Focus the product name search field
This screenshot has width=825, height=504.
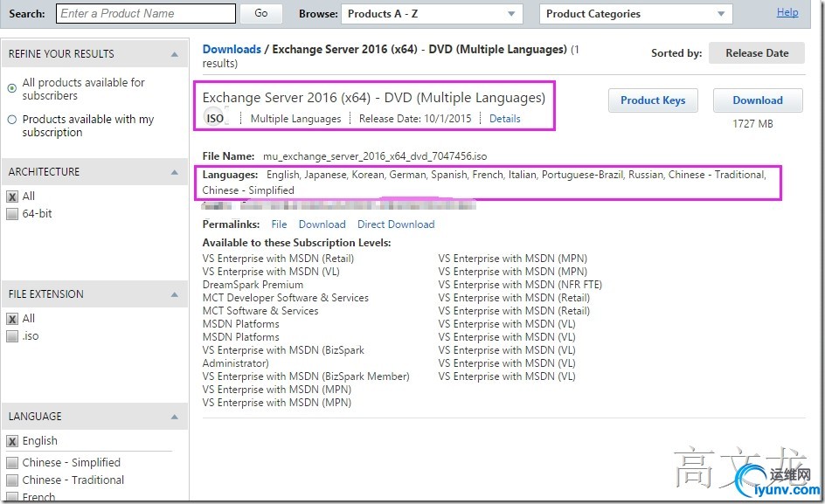coord(146,14)
